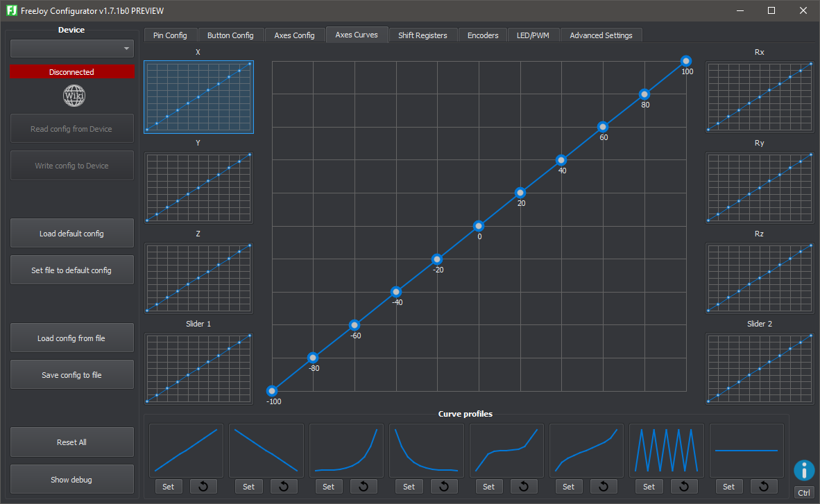Set the soft S-curve profile

568,487
